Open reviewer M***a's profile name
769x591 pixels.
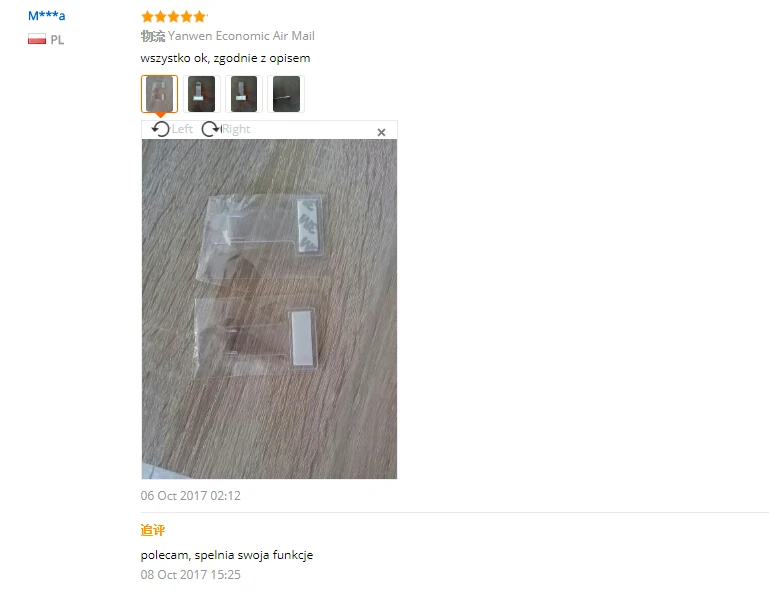click(x=47, y=16)
